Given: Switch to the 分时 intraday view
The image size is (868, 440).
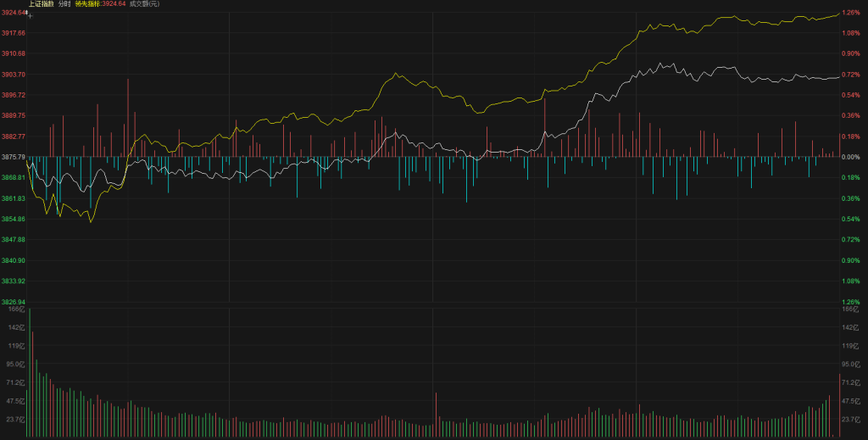Looking at the screenshot, I should coord(64,4).
